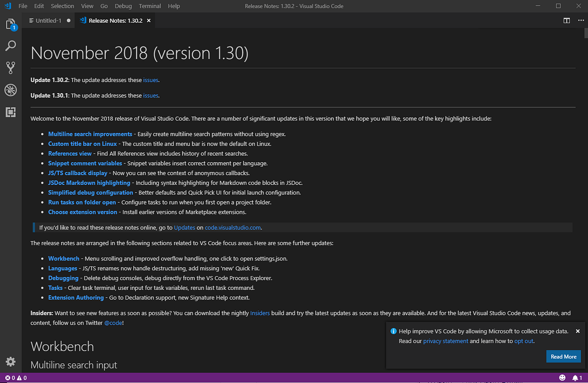This screenshot has width=588, height=383.
Task: Open notifications bell in status bar
Action: click(577, 378)
